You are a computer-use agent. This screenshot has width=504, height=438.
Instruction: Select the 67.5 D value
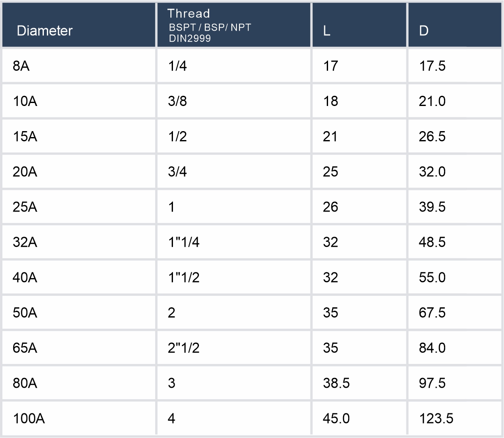tap(432, 313)
